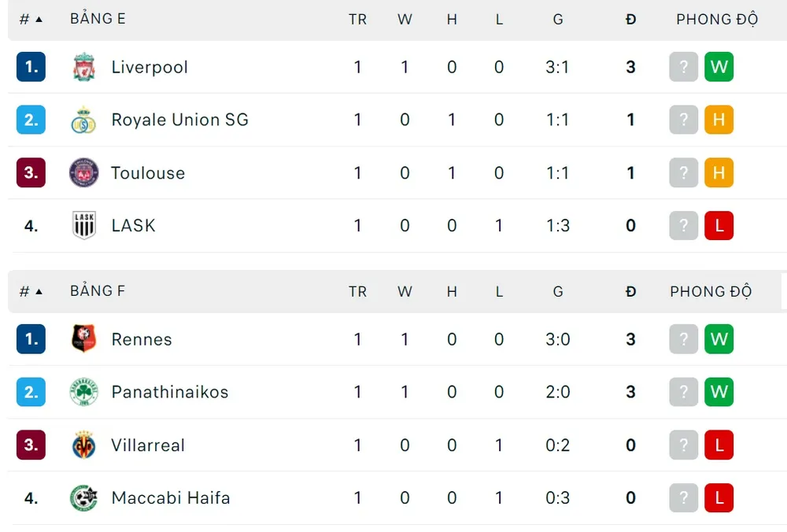This screenshot has width=787, height=532.
Task: Sort Bảng F by rank arrow
Action: point(39,292)
